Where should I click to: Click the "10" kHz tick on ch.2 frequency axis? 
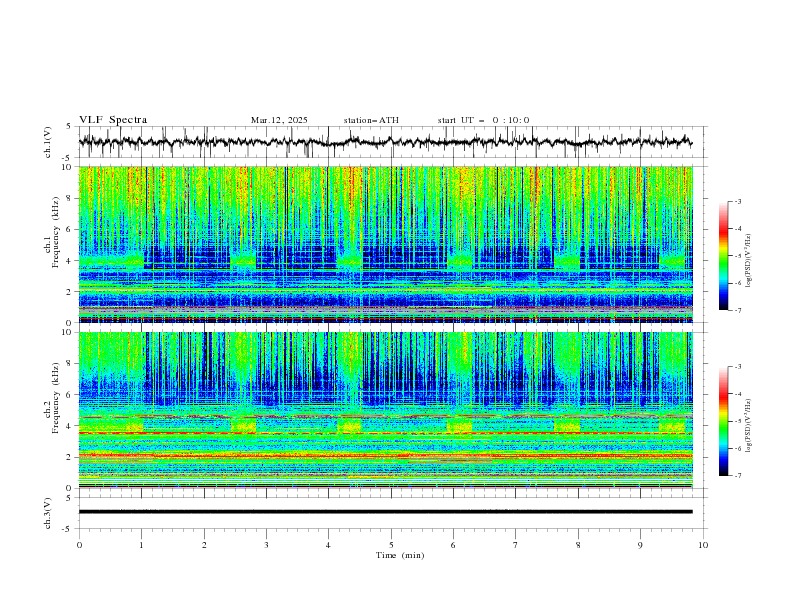pos(68,332)
